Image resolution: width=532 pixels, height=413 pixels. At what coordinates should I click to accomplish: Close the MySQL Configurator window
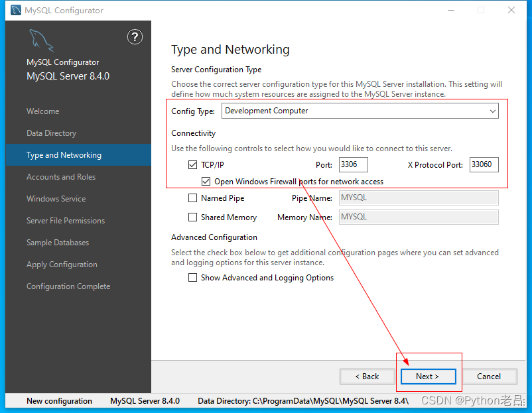click(511, 10)
